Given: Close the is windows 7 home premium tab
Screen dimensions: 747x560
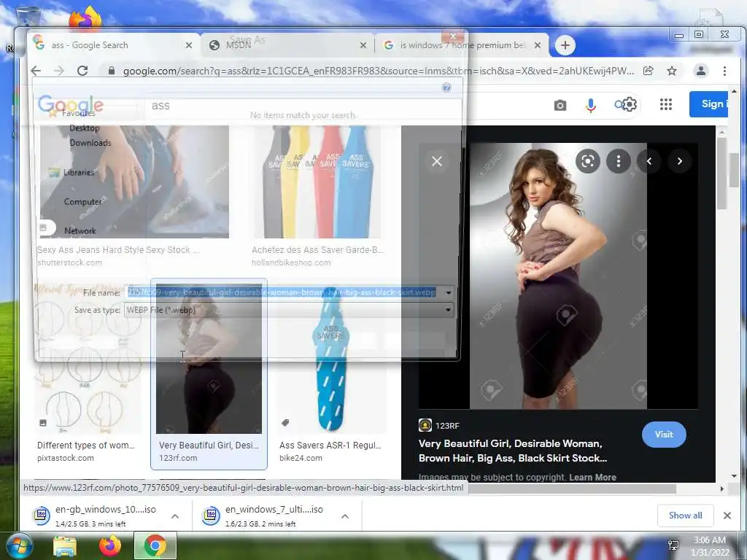Looking at the screenshot, I should [538, 45].
